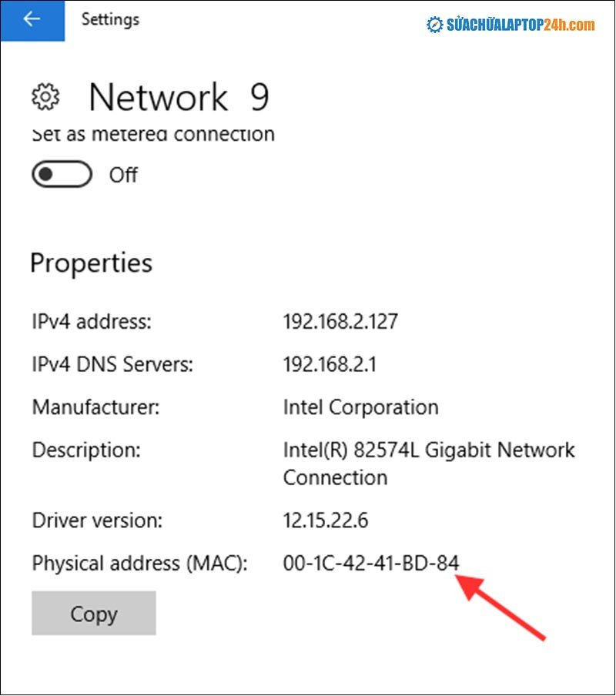Click the settings cog next to the network name
Viewport: 616px width, 696px height.
45,96
